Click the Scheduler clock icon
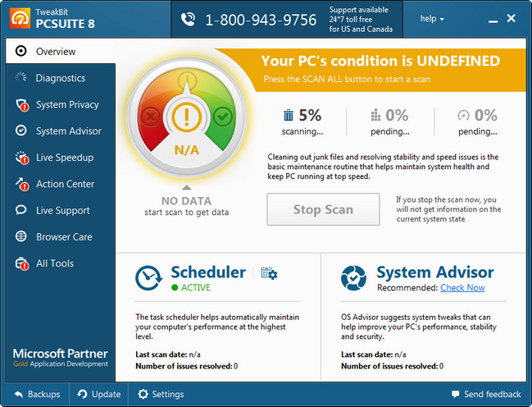The height and width of the screenshot is (407, 532). pos(148,278)
